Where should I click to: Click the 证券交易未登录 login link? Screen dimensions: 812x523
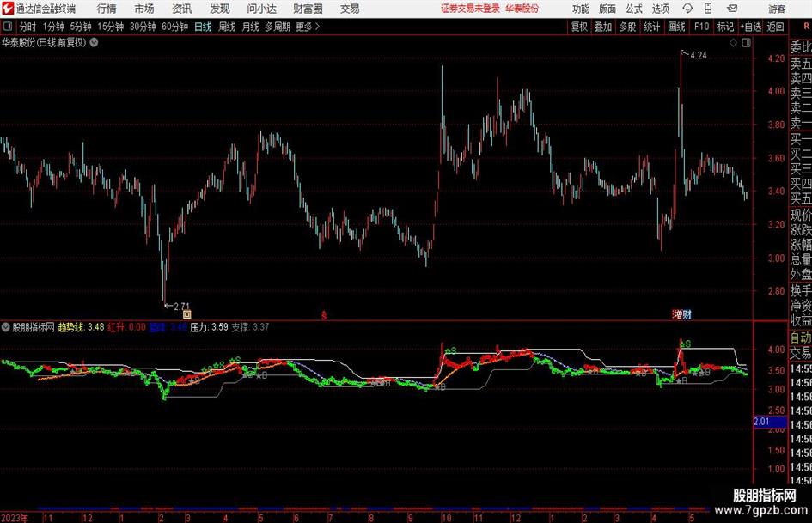tap(470, 9)
